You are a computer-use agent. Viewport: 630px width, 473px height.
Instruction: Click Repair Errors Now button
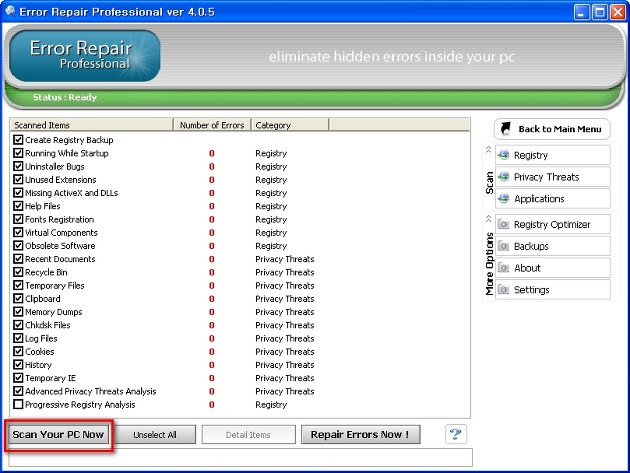tap(360, 435)
